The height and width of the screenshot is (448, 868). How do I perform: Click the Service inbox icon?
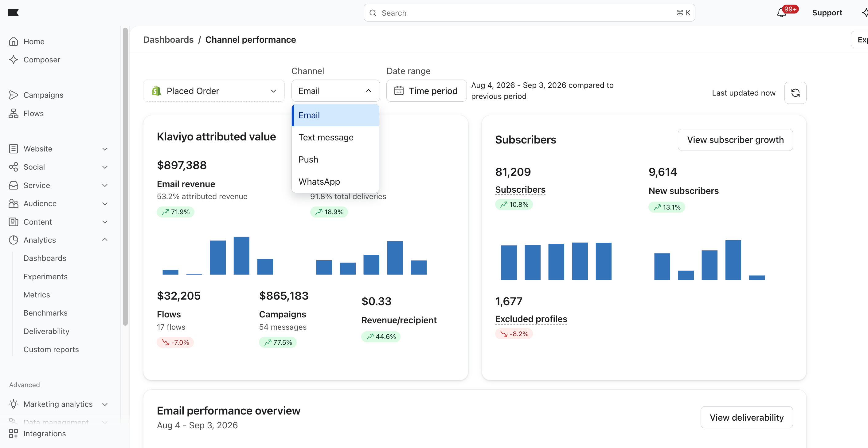[14, 185]
